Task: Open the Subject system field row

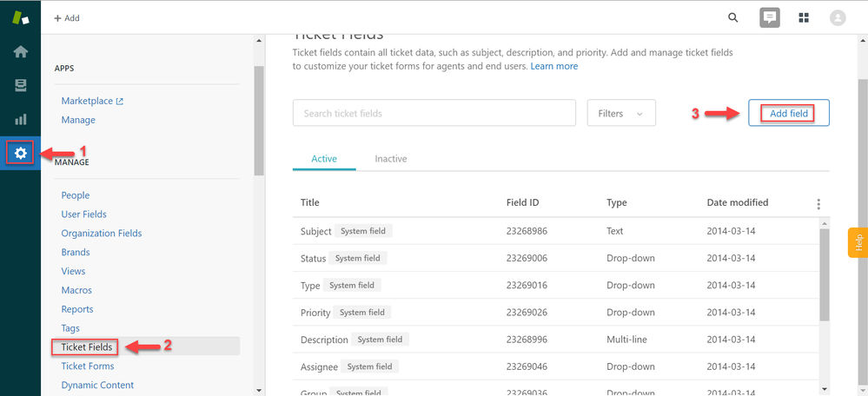Action: click(555, 231)
